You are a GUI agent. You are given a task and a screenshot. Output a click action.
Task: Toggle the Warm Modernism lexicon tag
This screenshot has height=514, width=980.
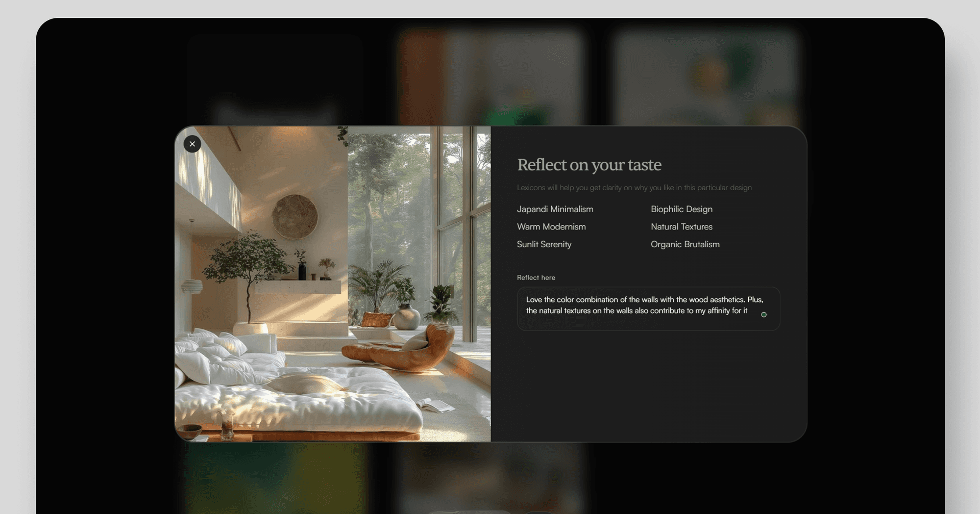pos(551,226)
